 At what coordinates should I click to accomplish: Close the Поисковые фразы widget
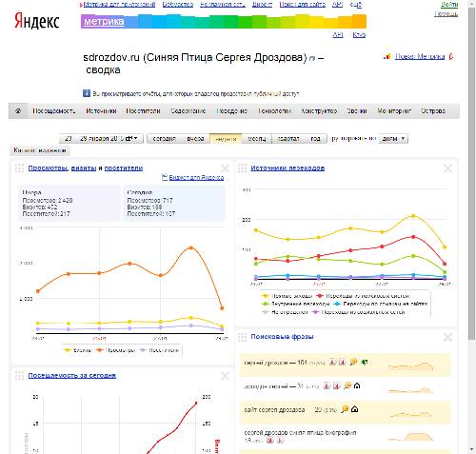(447, 337)
